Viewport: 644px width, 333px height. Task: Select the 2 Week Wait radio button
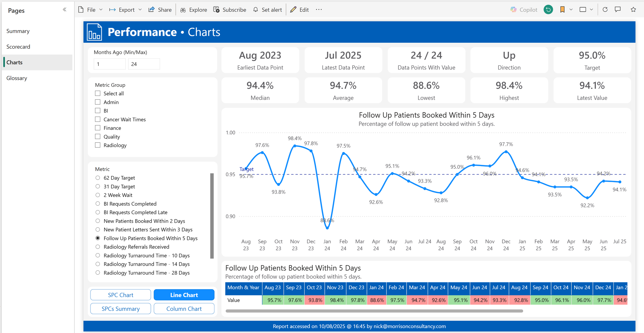coord(98,195)
